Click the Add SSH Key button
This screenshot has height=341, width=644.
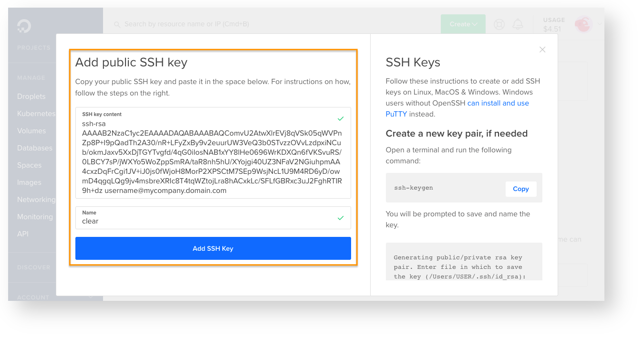point(213,248)
